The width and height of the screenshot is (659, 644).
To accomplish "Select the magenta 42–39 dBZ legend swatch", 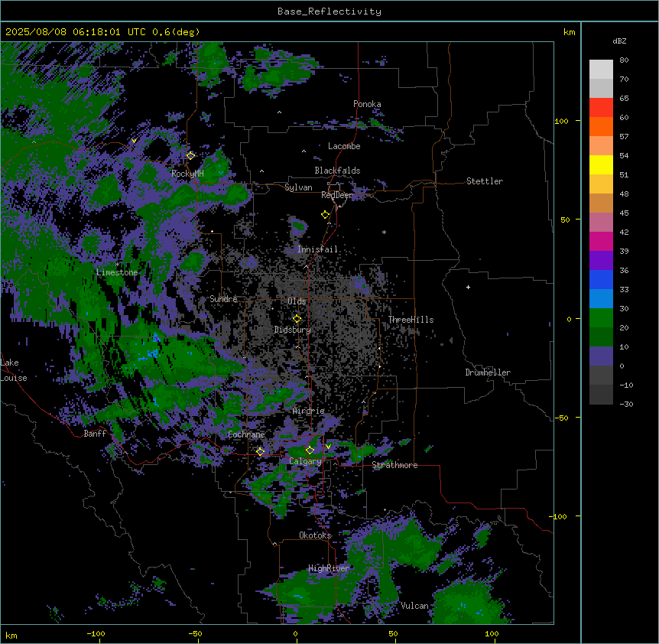I will pos(601,241).
